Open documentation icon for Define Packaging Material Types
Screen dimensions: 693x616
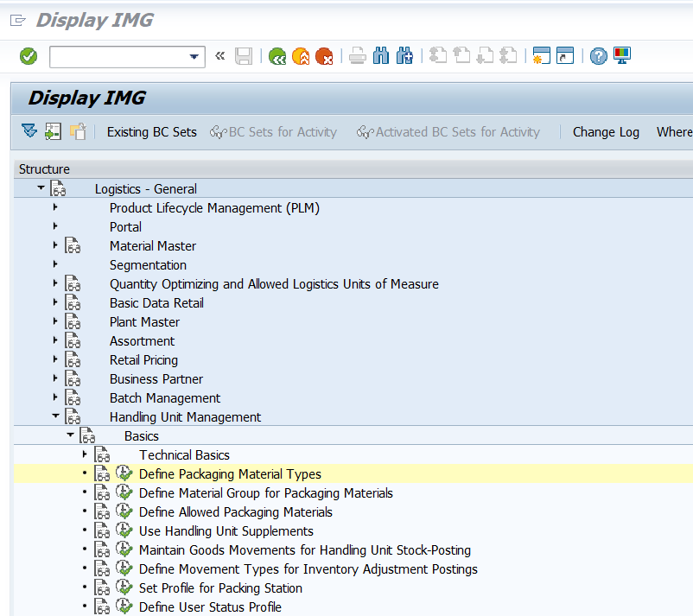pos(102,473)
